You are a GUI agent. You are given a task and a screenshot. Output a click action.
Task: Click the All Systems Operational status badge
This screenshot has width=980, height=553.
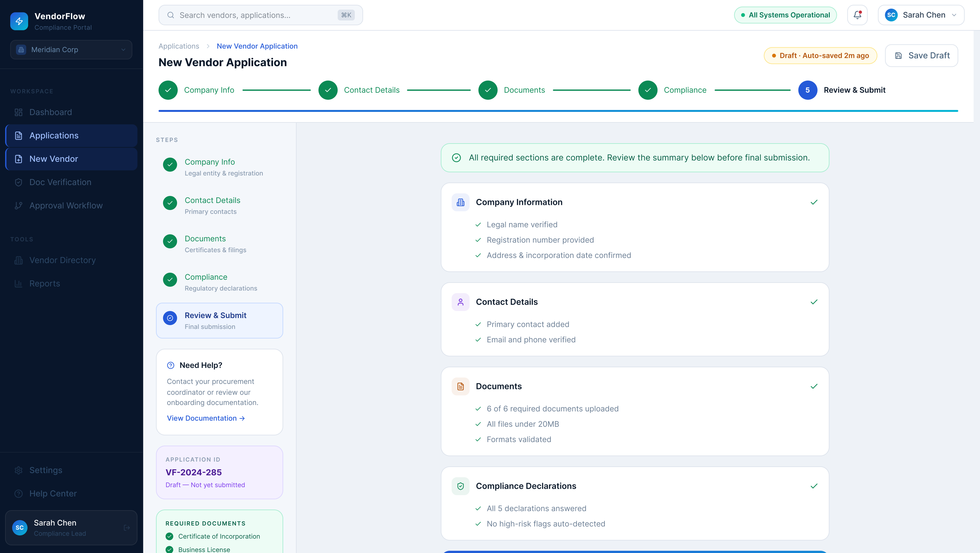click(785, 15)
